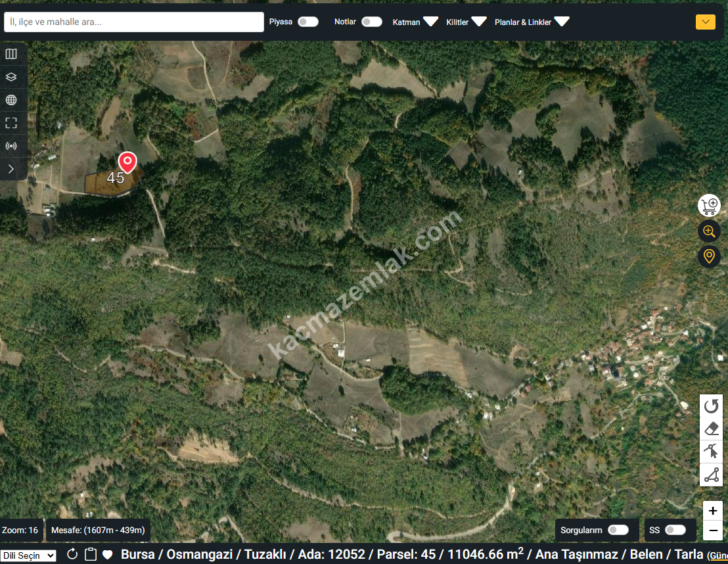Enter fullscreen using the frame icon
Image resolution: width=728 pixels, height=564 pixels.
coord(11,123)
